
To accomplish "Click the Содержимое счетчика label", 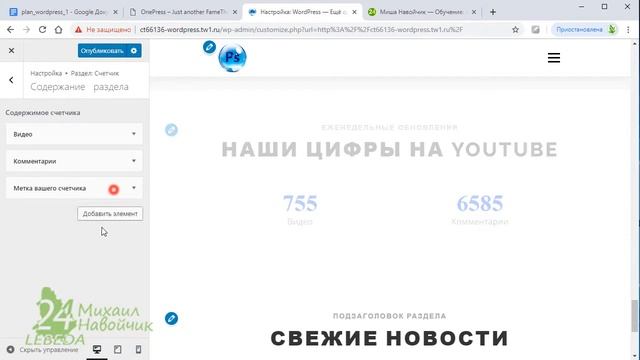I will [42, 113].
